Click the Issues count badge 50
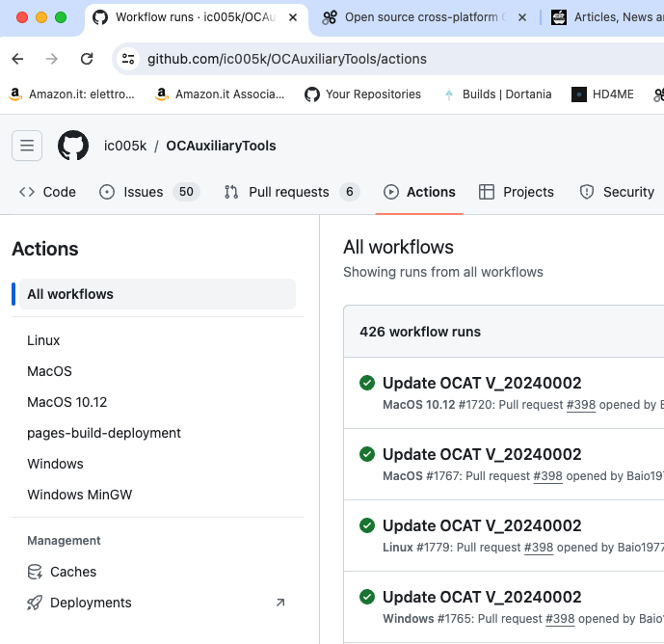Viewport: 664px width, 644px height. (186, 192)
